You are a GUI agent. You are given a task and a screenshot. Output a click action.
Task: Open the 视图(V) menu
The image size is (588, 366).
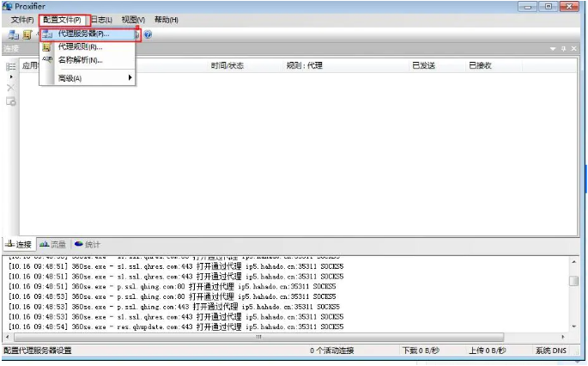pyautogui.click(x=133, y=20)
